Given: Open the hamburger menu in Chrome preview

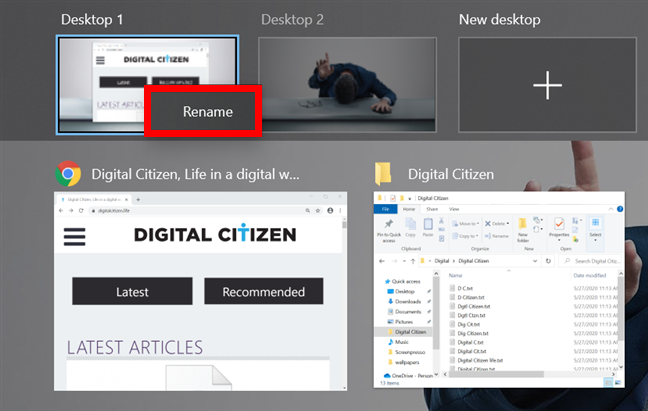Looking at the screenshot, I should coord(74,237).
